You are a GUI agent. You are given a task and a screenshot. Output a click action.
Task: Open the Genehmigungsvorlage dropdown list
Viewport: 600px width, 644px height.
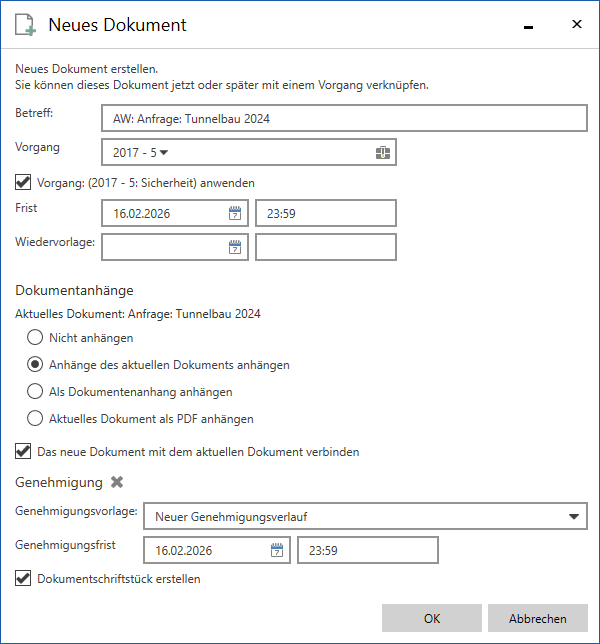coord(574,516)
